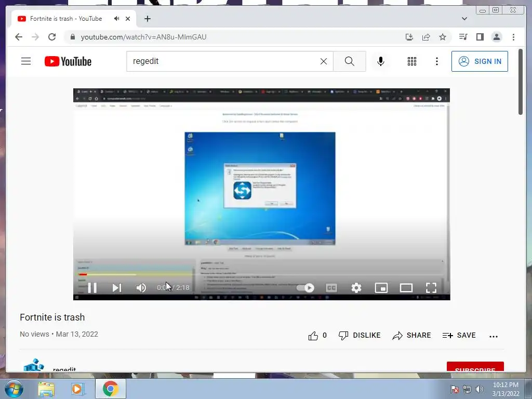Bookmark this tab with the star
This screenshot has height=399, width=532.
click(x=443, y=37)
